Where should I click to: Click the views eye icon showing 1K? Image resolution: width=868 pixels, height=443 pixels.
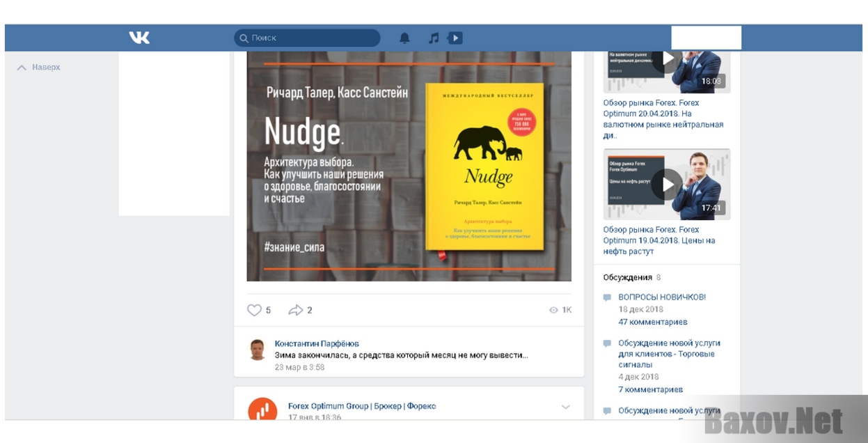pos(553,310)
